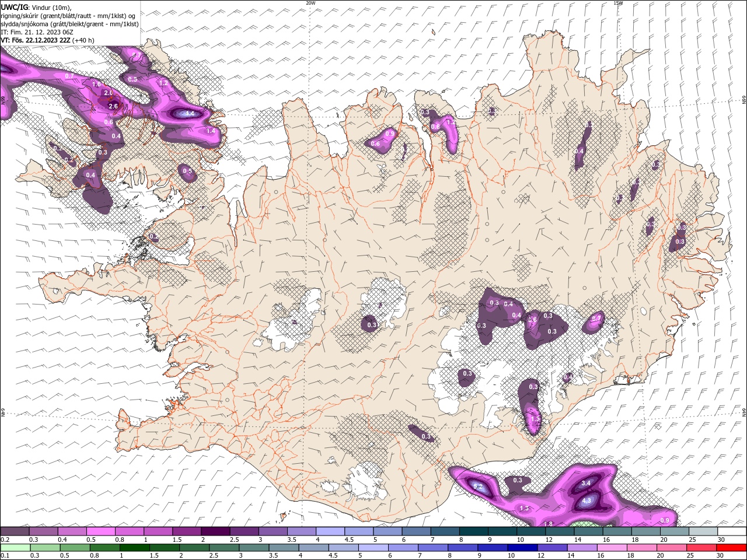
Task: Select the 2 swatch in the top legend row
Action: point(215,531)
